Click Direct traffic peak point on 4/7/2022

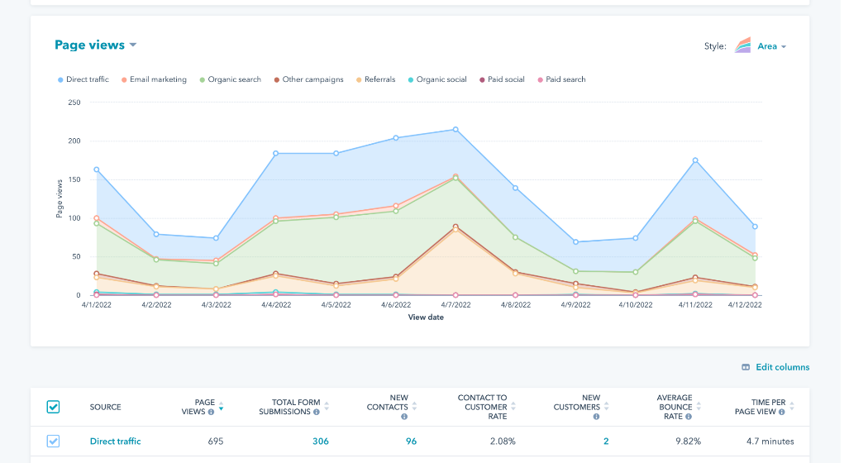pyautogui.click(x=455, y=130)
